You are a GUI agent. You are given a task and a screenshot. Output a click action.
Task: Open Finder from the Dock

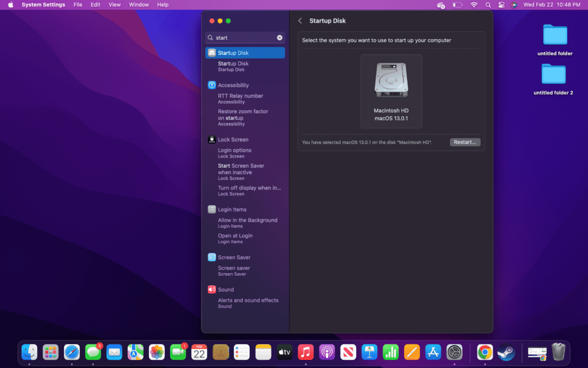click(29, 352)
